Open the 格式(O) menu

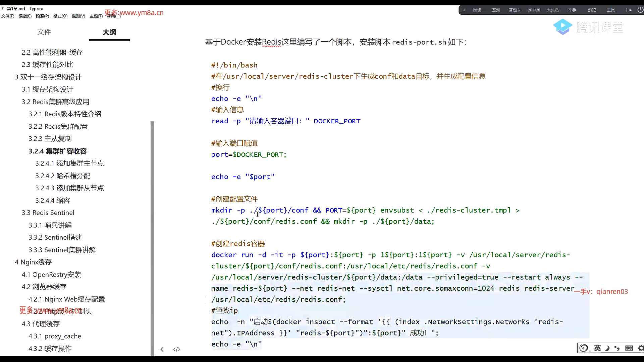coord(60,16)
